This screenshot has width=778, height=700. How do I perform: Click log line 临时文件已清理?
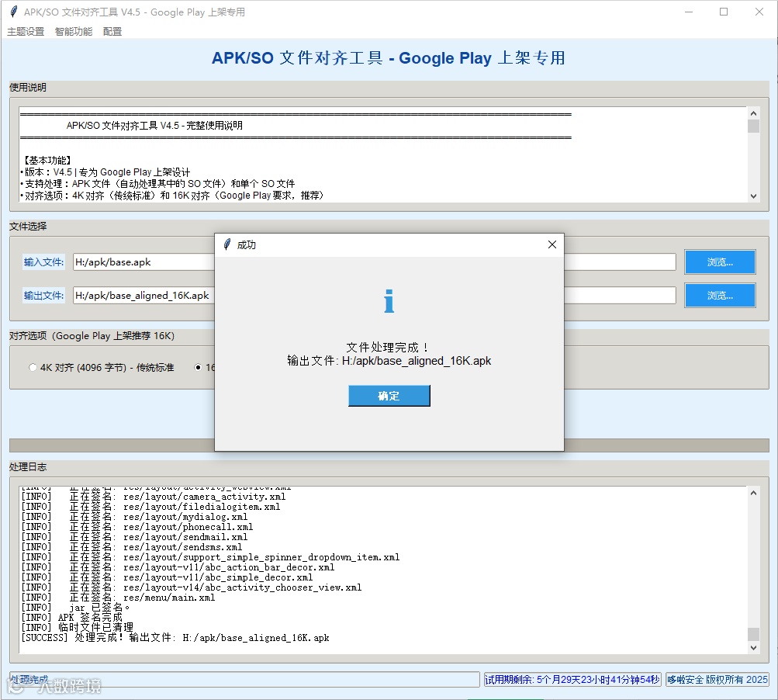point(77,628)
